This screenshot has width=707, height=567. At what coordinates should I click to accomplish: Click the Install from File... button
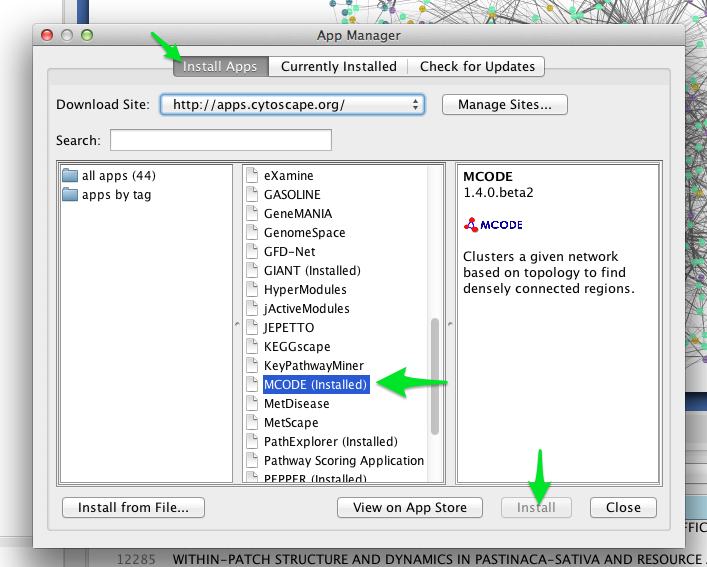tap(133, 508)
